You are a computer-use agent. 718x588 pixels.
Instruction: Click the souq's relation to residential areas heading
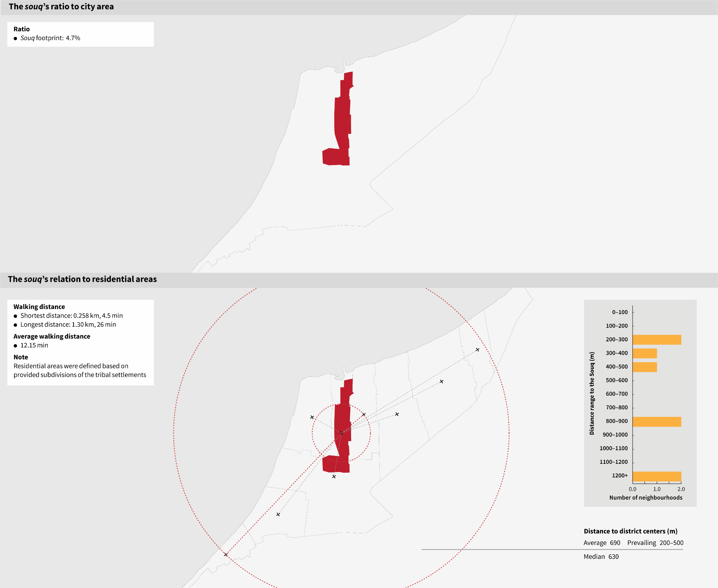82,279
